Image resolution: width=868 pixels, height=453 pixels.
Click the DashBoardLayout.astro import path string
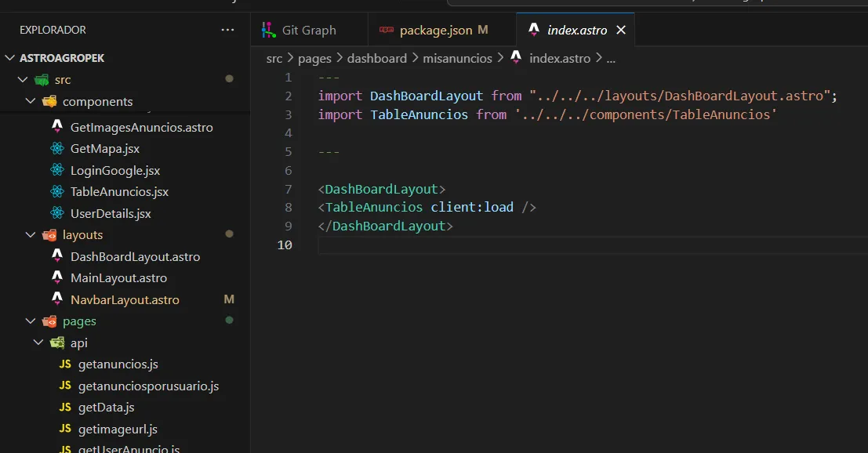[679, 96]
